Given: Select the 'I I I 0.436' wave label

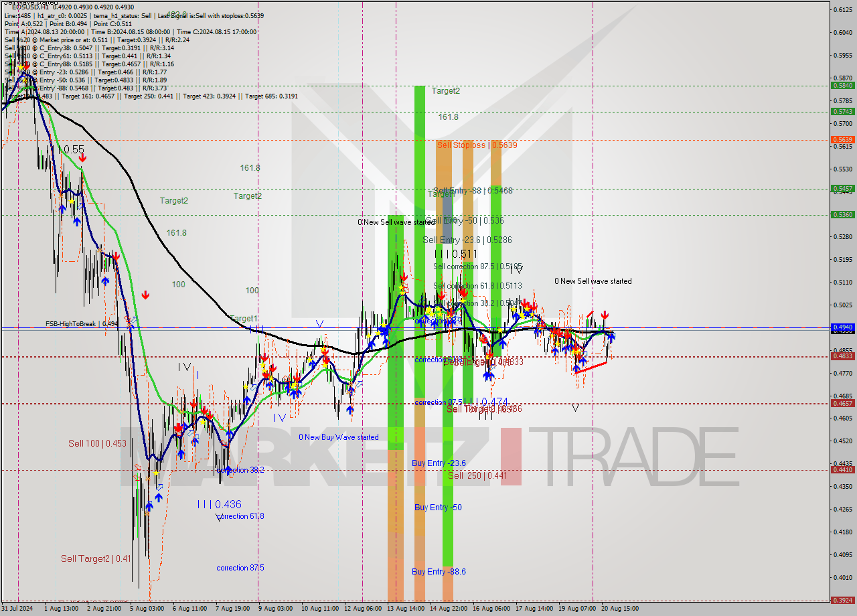Looking at the screenshot, I should (x=219, y=504).
